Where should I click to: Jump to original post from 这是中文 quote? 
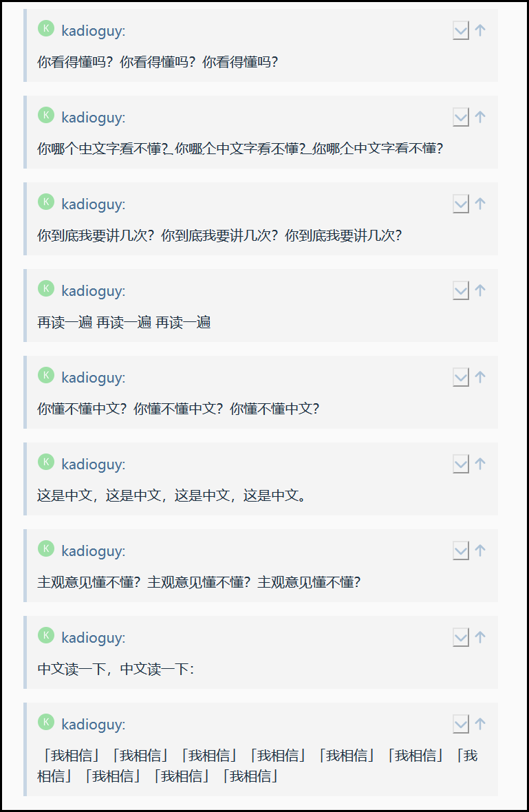pyautogui.click(x=480, y=464)
